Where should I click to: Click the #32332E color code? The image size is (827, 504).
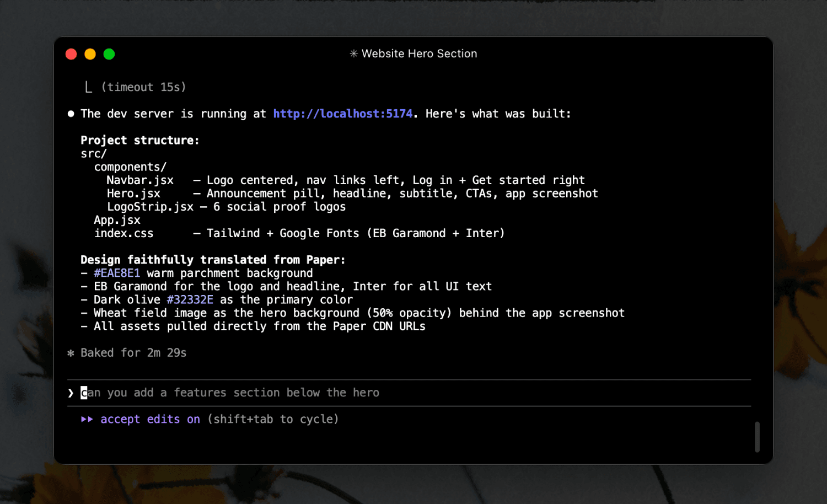(190, 299)
